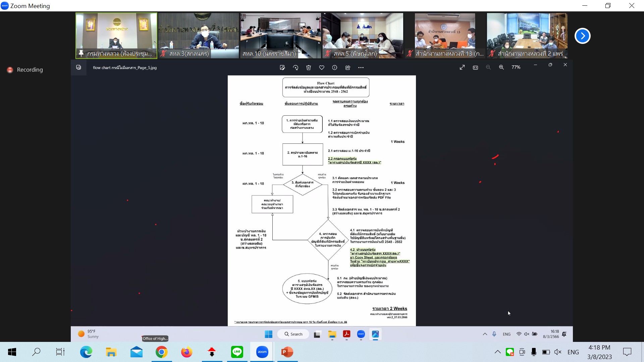
Task: Mark image as favorite with heart icon
Action: point(322,68)
